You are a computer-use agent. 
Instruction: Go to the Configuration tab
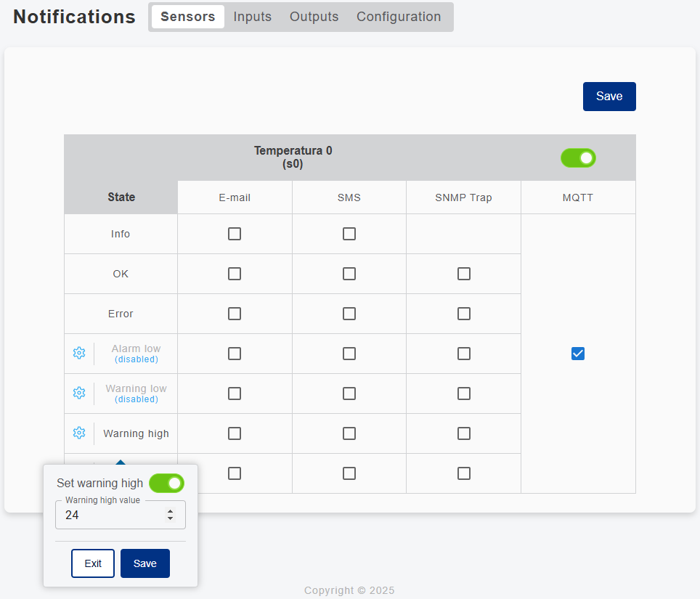[x=399, y=17]
